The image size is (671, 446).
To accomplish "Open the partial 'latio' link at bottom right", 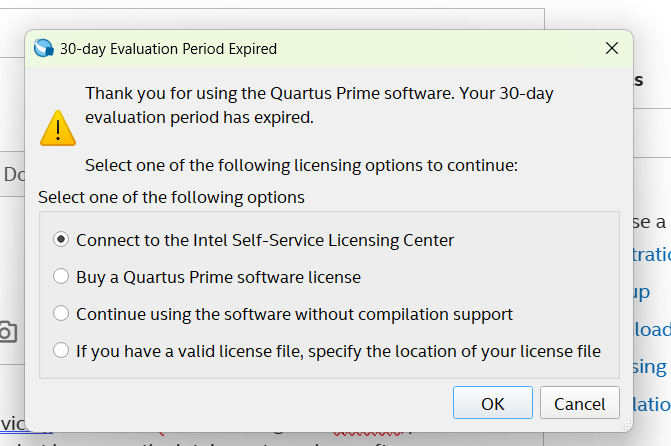I will (x=652, y=404).
